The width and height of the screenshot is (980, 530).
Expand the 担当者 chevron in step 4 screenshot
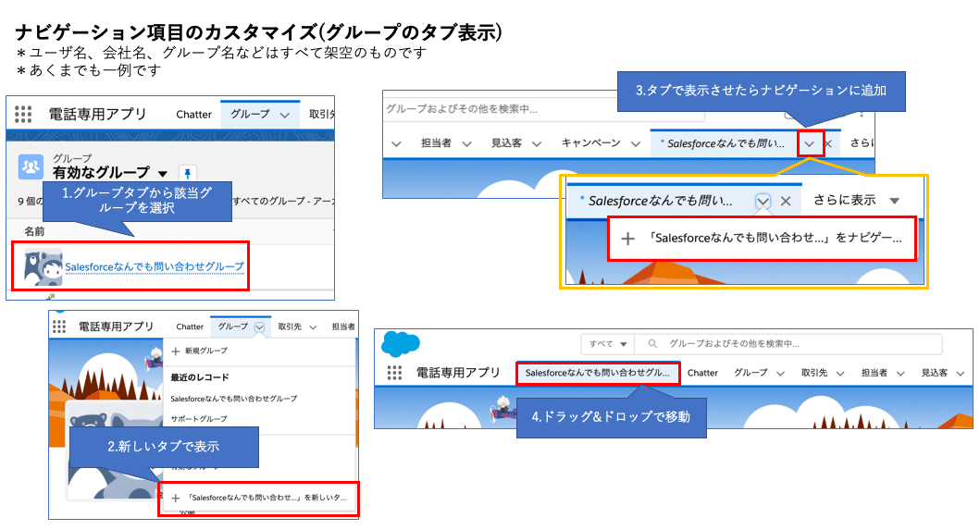point(900,374)
